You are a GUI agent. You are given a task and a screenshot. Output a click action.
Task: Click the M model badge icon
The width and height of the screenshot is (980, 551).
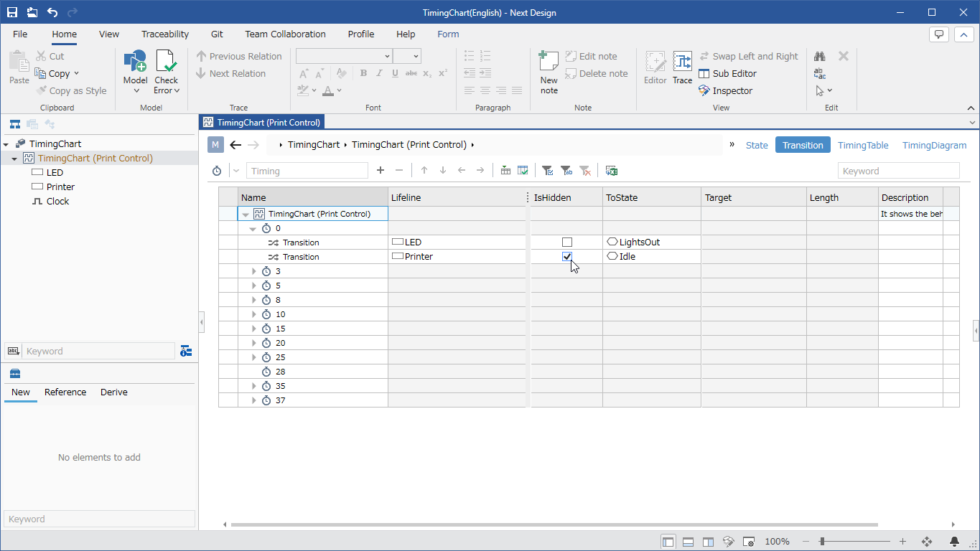[x=215, y=145]
